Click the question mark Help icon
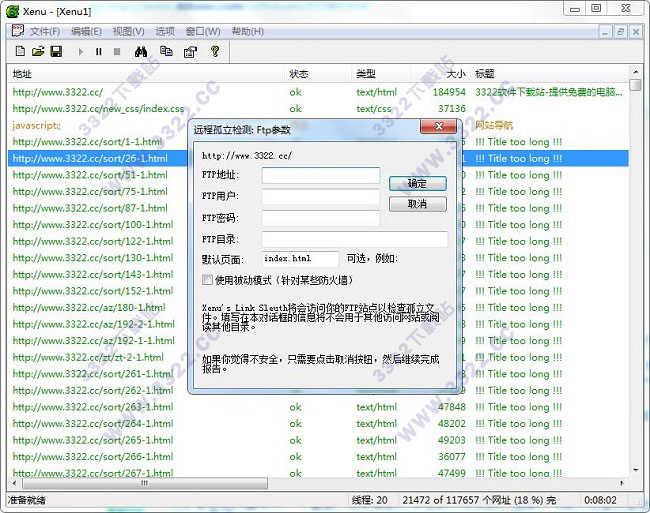650x513 pixels. point(215,51)
